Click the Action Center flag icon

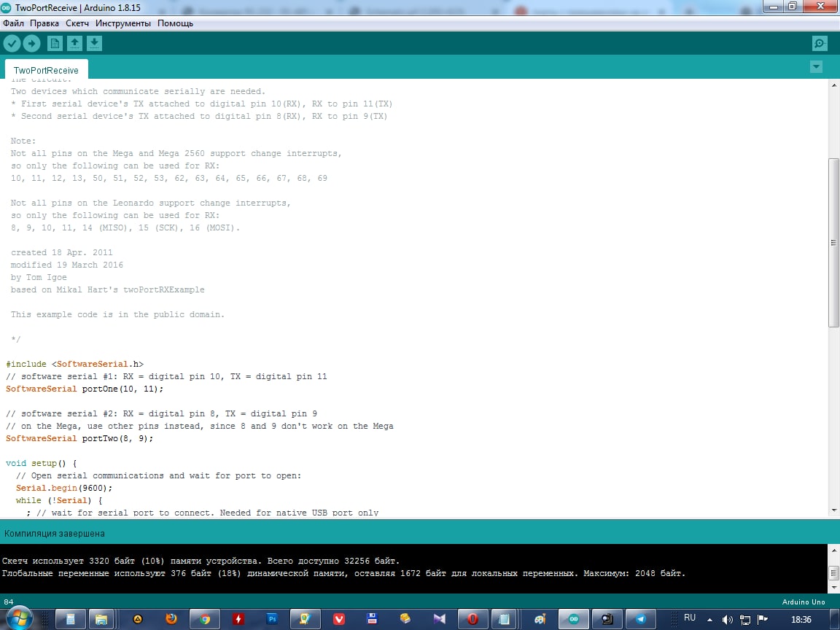pos(762,620)
